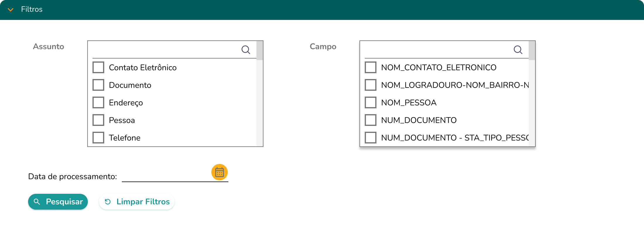Click the Contato Eletrônico label text

click(x=143, y=68)
